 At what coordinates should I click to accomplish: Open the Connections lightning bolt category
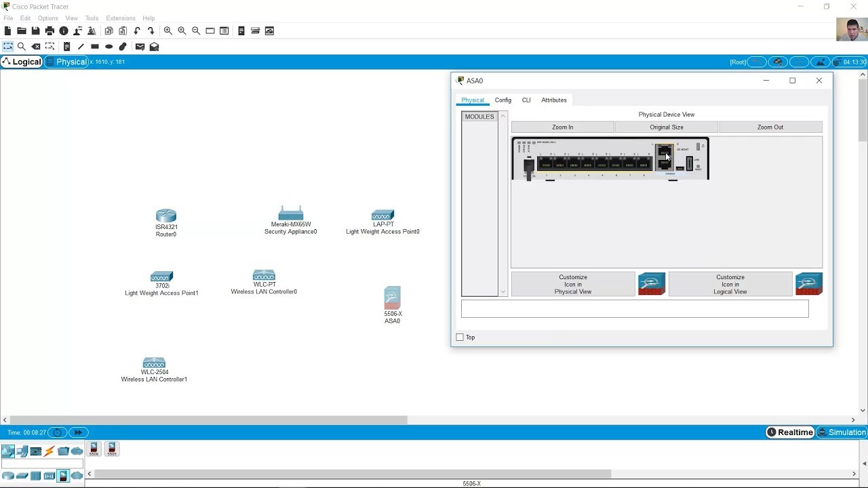tap(49, 451)
